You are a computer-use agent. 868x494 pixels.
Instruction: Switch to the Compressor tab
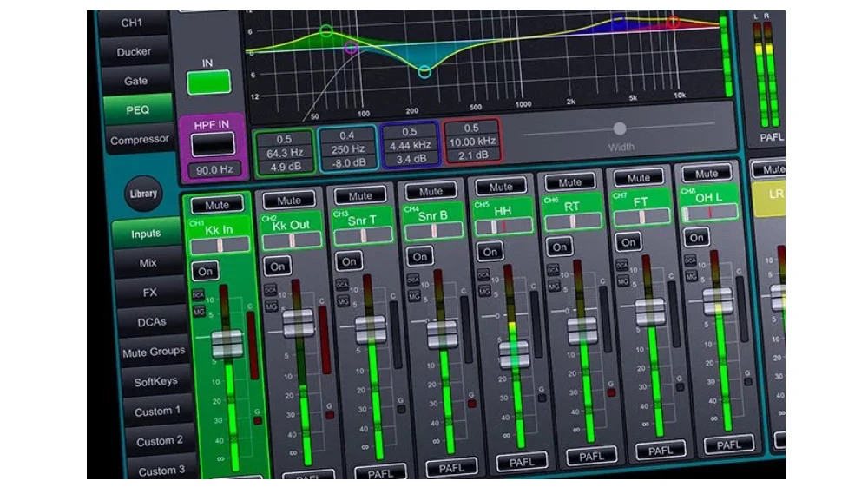point(139,140)
